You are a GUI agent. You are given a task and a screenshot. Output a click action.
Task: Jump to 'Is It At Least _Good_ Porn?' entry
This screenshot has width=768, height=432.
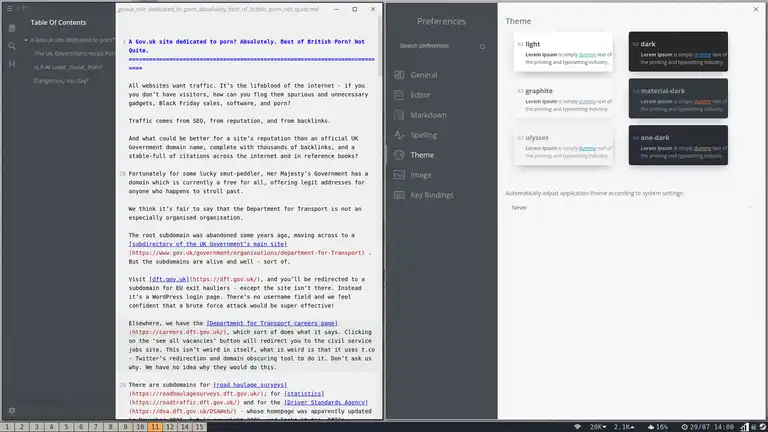click(69, 67)
